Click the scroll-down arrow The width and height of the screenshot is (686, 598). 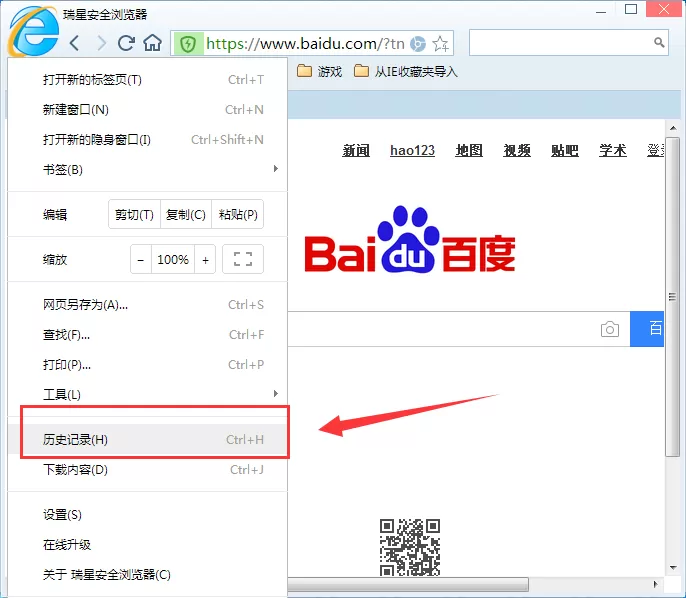pos(673,568)
